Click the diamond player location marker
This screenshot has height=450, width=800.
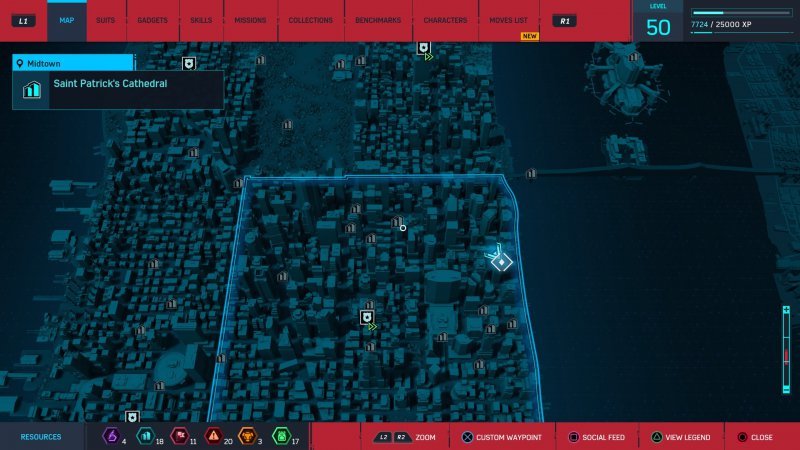pos(502,262)
